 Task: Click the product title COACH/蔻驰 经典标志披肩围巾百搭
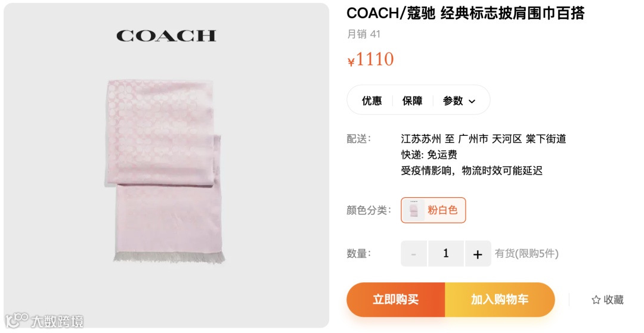tap(465, 14)
